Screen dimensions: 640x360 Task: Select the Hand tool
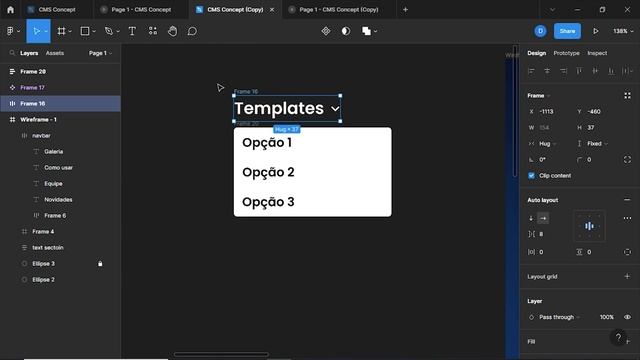coord(173,31)
